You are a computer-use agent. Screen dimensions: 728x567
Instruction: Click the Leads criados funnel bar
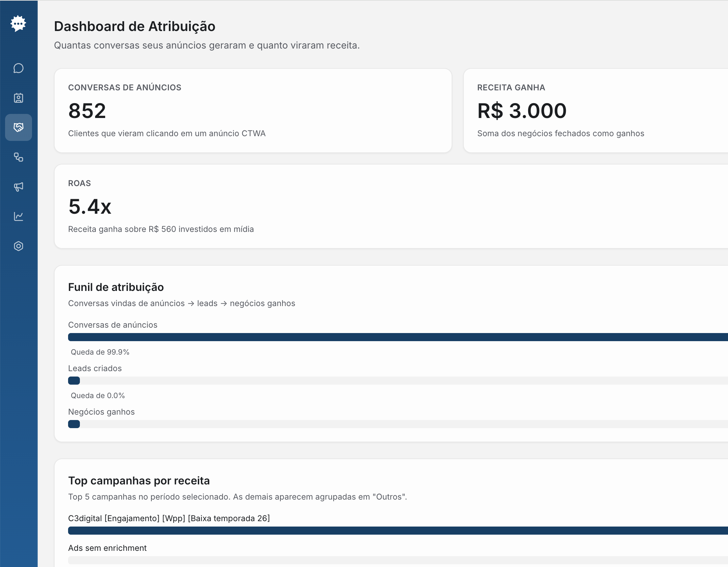click(x=398, y=381)
